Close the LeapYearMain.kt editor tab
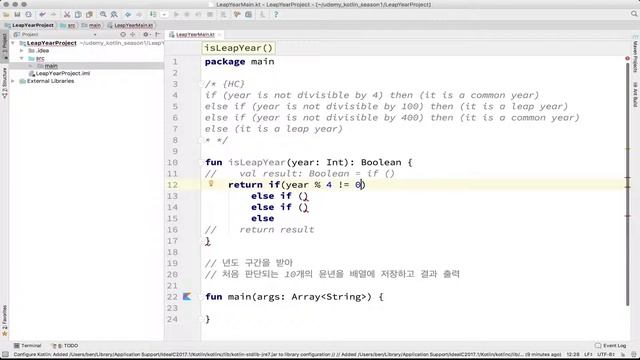Screen dimensions: 640x360 [x=220, y=35]
